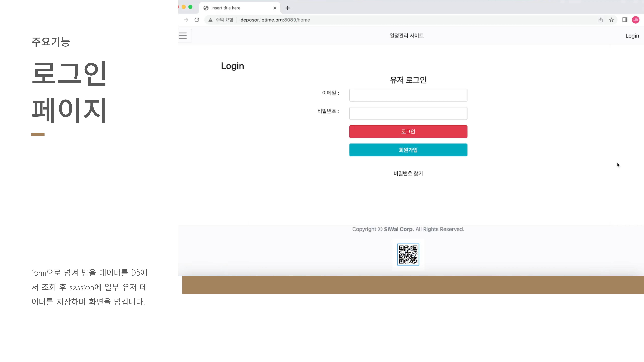The width and height of the screenshot is (644, 362).
Task: Open the Chrome profile avatar
Action: click(x=636, y=20)
